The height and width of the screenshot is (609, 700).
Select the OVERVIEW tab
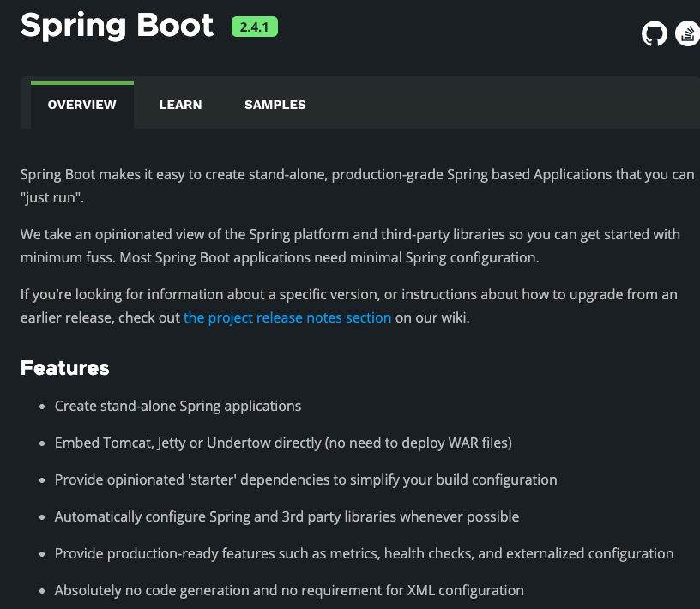click(82, 105)
